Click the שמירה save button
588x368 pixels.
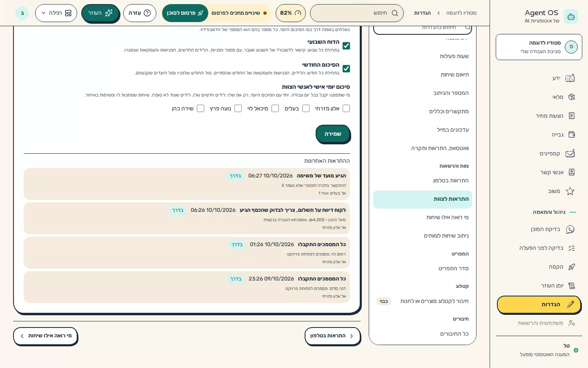[x=333, y=134]
